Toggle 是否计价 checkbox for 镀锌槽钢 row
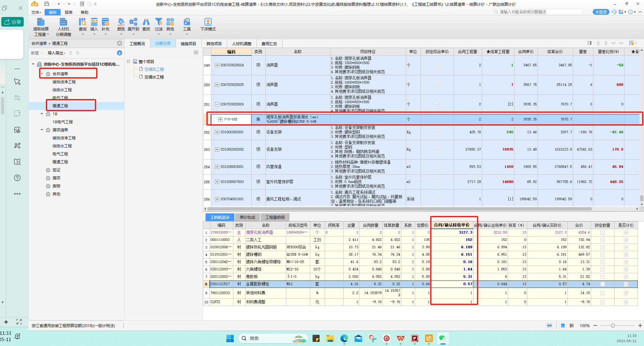This screenshot has width=644, height=346. 626,255
